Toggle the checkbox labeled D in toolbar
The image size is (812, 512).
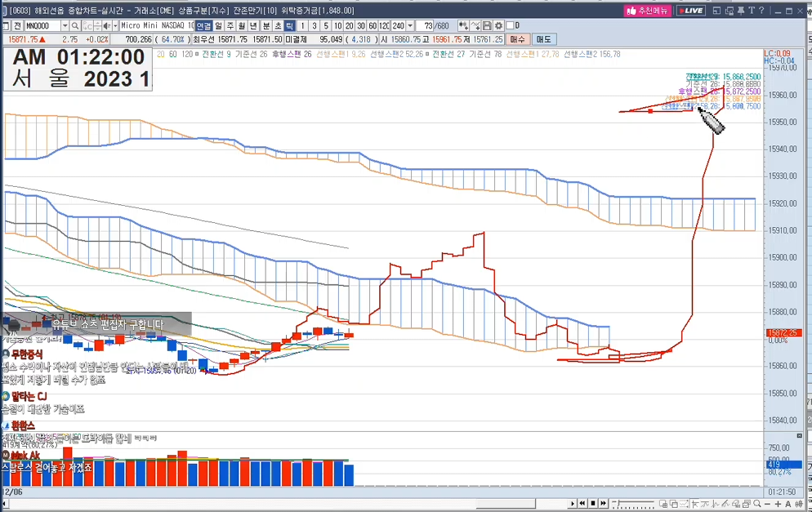[510, 26]
